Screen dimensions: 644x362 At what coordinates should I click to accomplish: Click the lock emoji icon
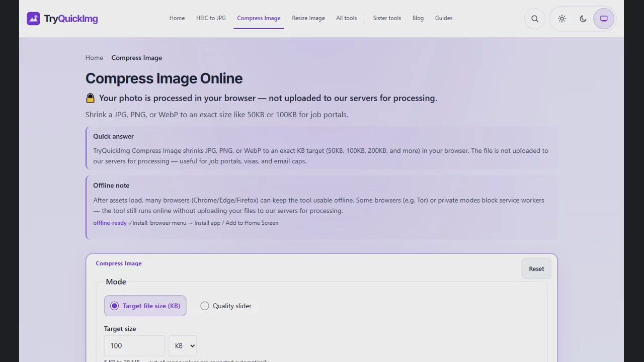point(90,98)
